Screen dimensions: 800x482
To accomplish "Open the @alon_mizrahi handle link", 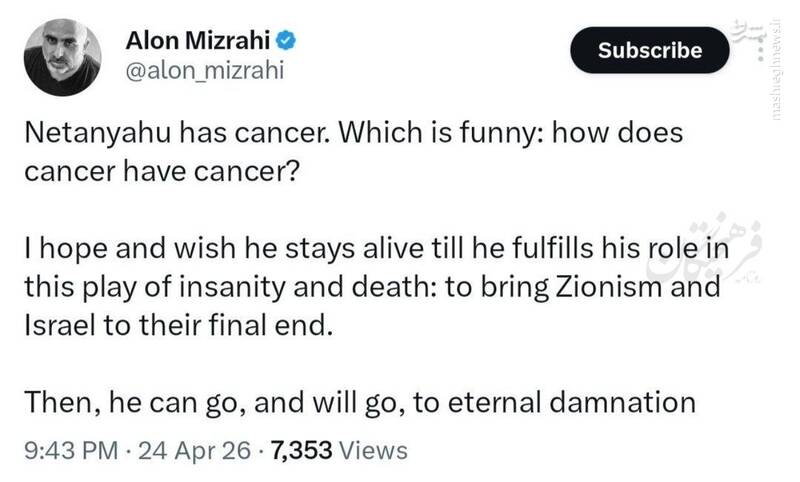I will (205, 71).
